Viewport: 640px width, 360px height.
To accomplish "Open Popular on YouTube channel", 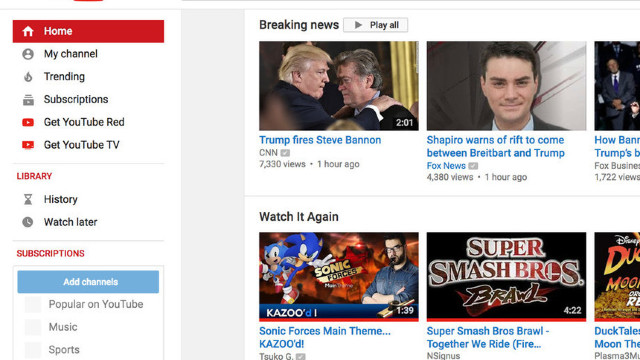I will tap(96, 304).
